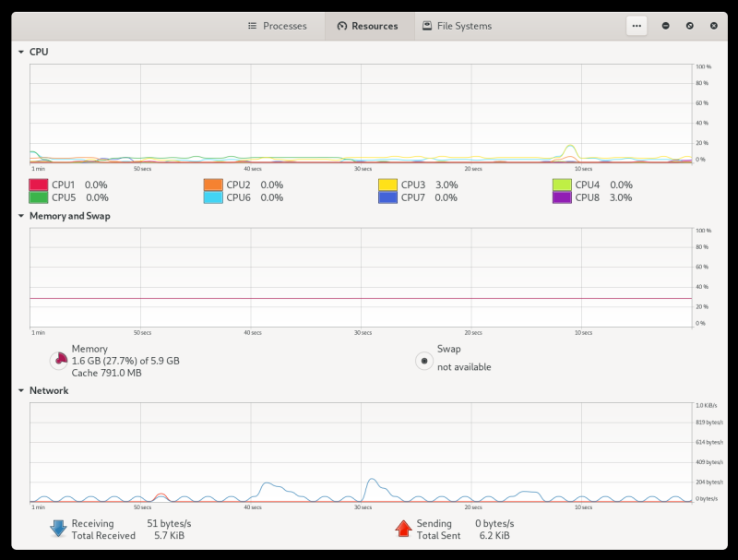Click the Memory pie chart icon
Screen dimensions: 738x560
pyautogui.click(x=58, y=360)
